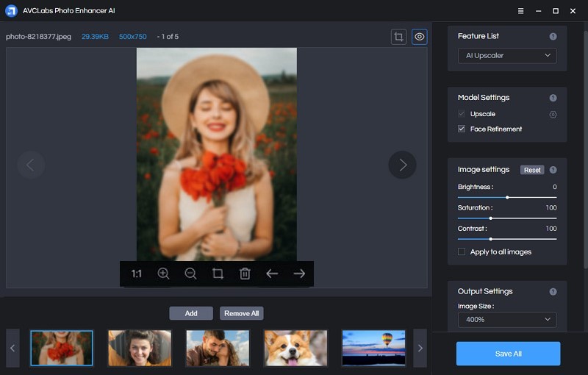Reset image settings with Reset button
The width and height of the screenshot is (588, 375).
point(532,170)
